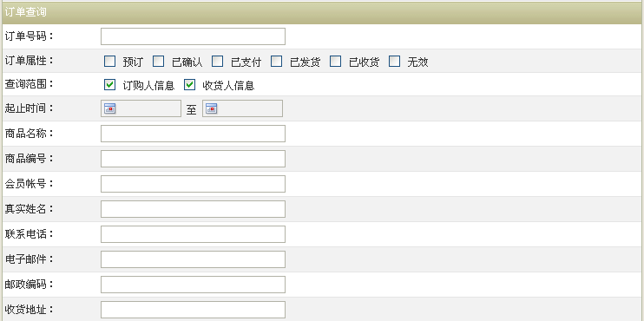Click the end time date field

(x=242, y=108)
